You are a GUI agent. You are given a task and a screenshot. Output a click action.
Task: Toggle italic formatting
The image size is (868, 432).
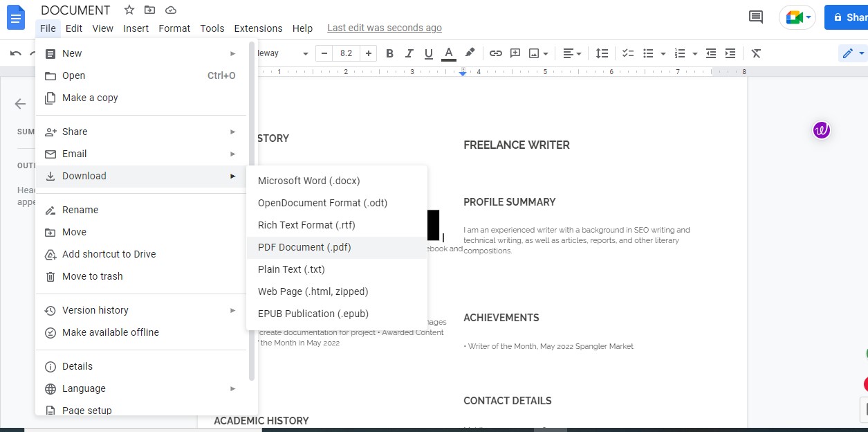pyautogui.click(x=409, y=53)
